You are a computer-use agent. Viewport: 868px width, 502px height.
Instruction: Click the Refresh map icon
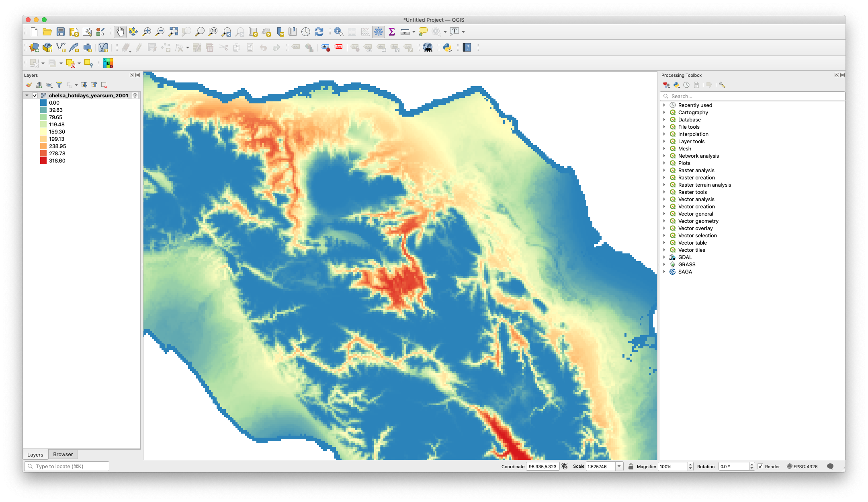point(319,32)
